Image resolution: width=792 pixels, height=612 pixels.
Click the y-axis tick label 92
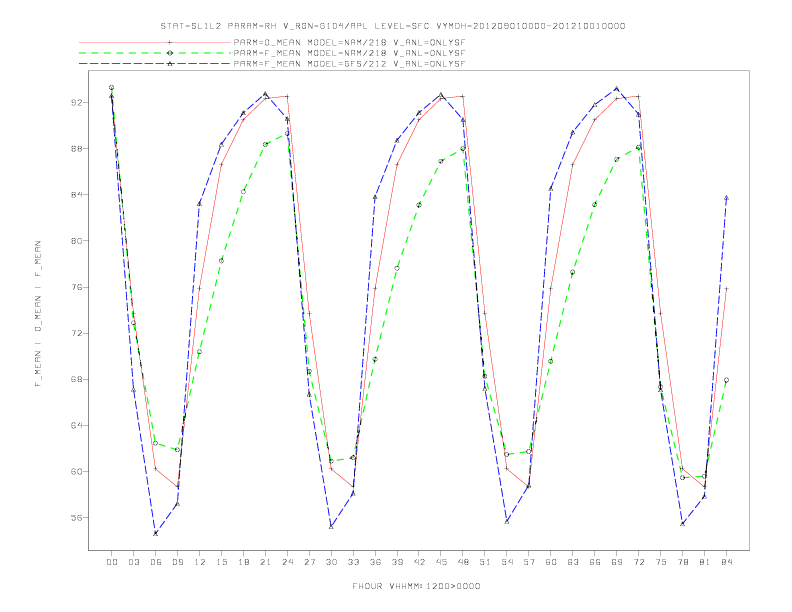77,103
